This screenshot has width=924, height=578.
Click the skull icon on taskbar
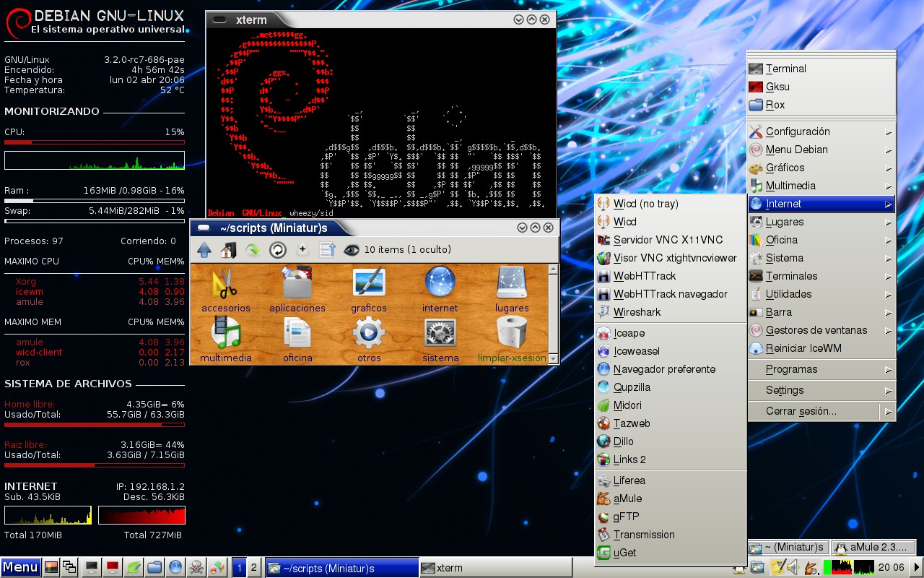196,567
